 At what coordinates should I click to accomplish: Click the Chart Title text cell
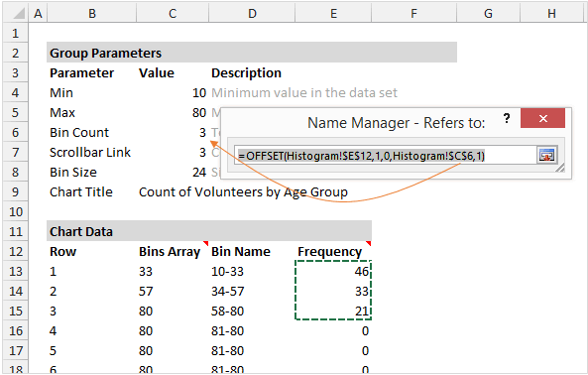pyautogui.click(x=243, y=192)
